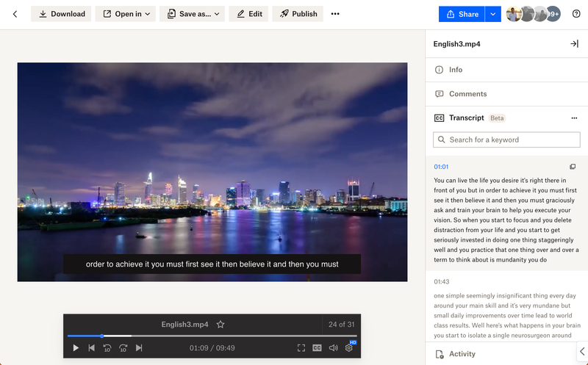The height and width of the screenshot is (365, 588).
Task: Jump to transcript timestamp 01:43
Action: click(x=442, y=282)
